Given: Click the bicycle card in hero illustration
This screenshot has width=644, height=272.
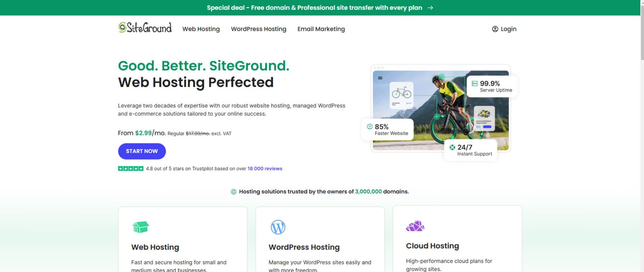Looking at the screenshot, I should click(x=402, y=96).
